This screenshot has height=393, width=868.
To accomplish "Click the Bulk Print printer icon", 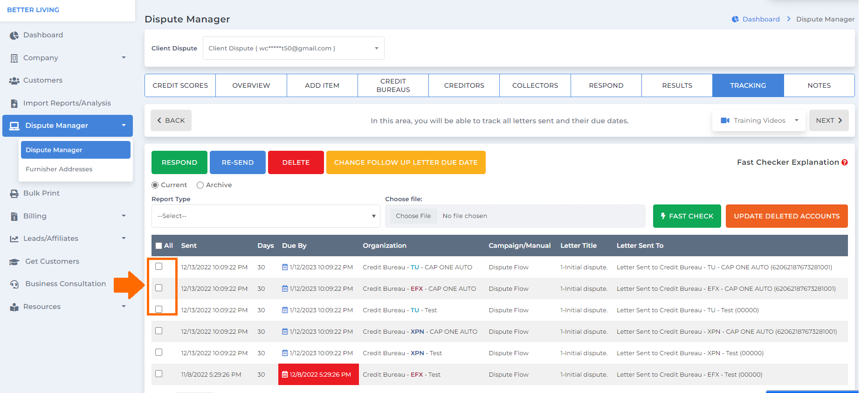I will point(14,194).
